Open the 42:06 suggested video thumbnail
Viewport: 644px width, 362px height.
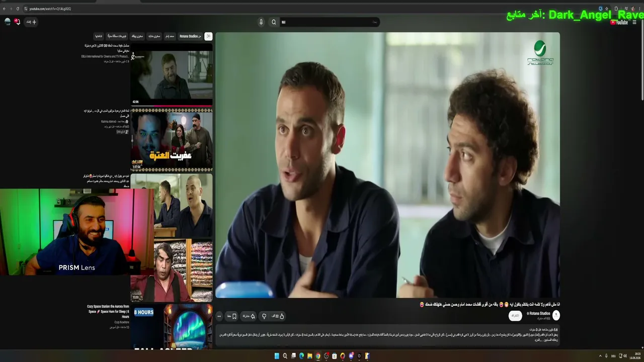pos(171,74)
